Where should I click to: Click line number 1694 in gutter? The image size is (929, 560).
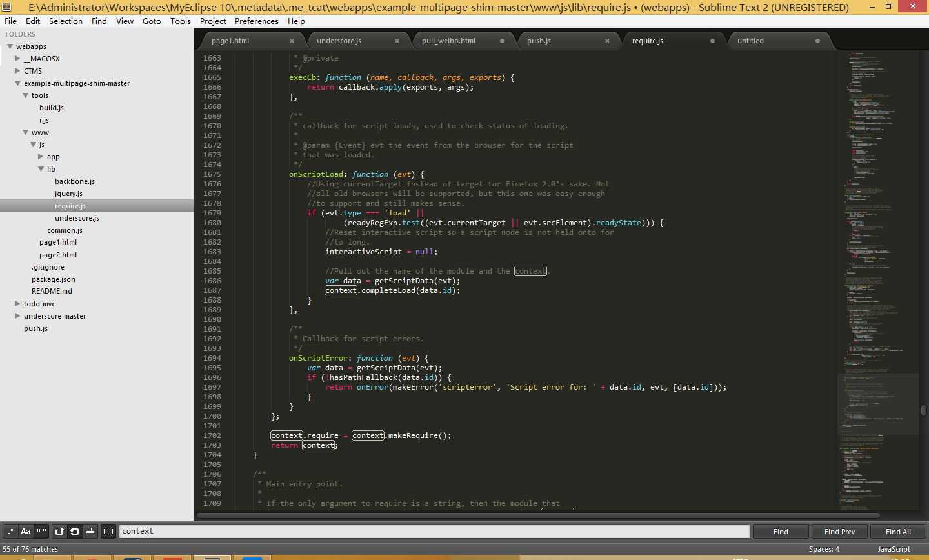point(212,358)
